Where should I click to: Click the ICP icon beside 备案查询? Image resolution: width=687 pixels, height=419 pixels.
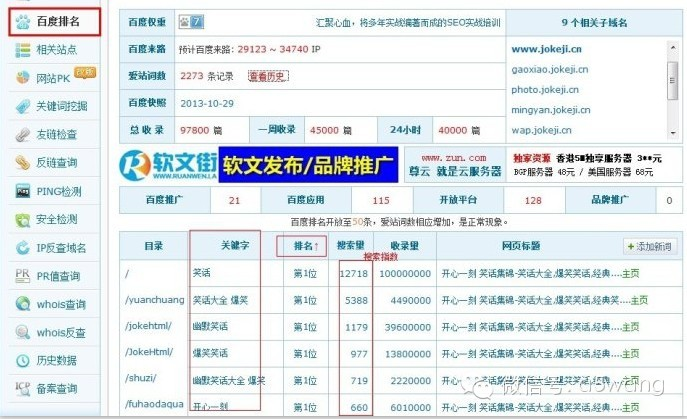23,388
